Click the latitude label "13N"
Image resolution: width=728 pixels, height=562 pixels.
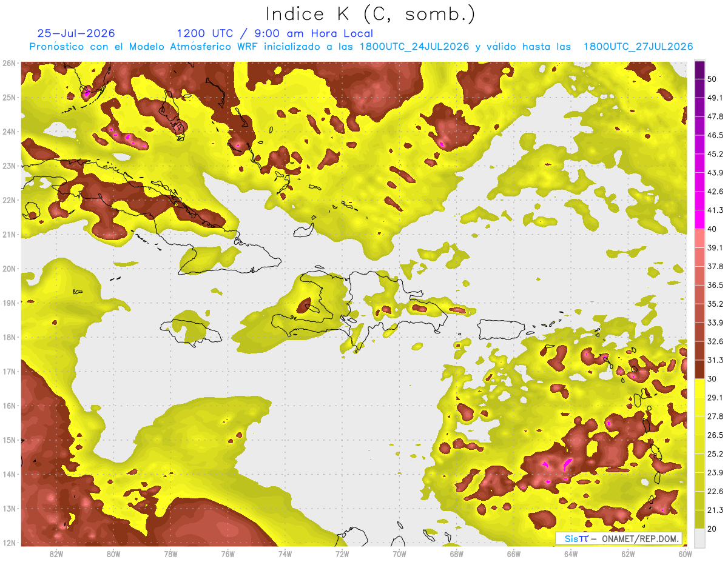(x=9, y=508)
